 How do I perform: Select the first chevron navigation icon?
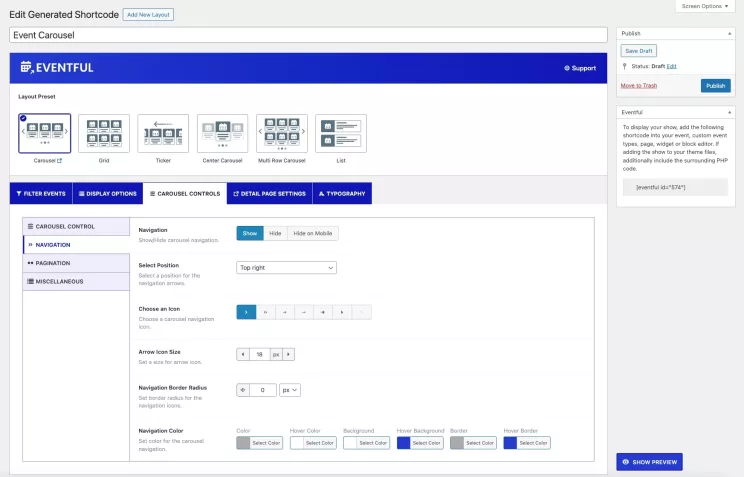[246, 312]
